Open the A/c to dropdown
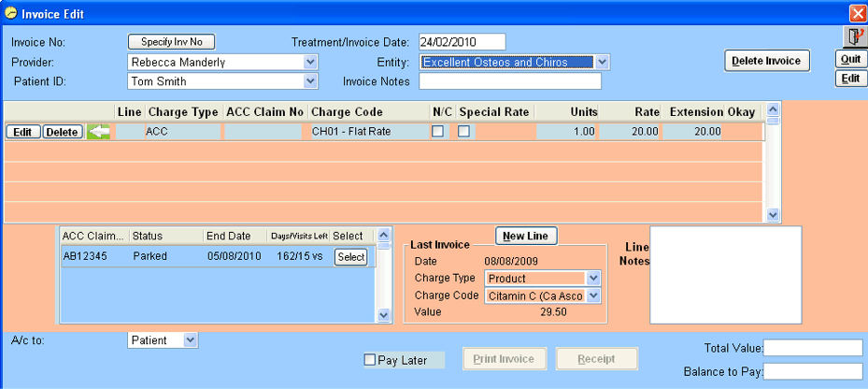 191,340
